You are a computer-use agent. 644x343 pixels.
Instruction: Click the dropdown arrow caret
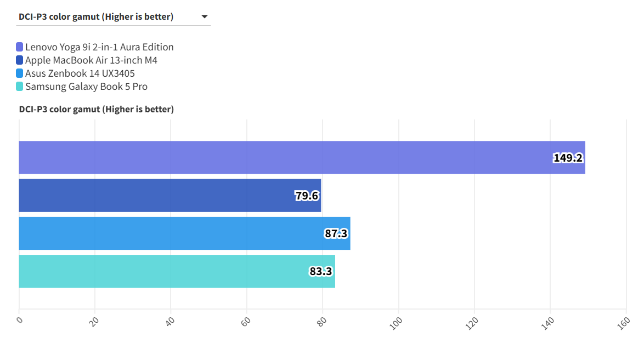pyautogui.click(x=205, y=16)
